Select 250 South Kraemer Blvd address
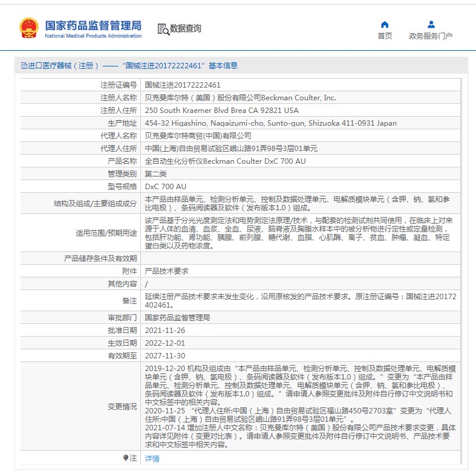 [x=221, y=111]
